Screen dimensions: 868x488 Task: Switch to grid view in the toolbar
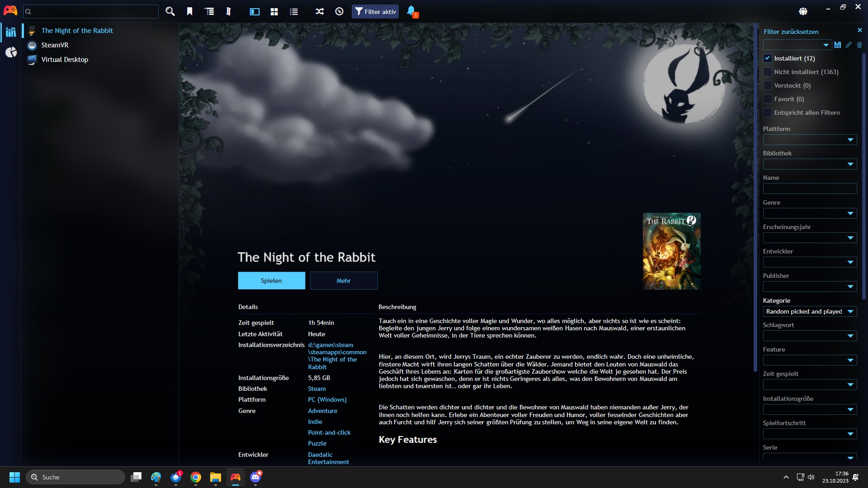274,11
